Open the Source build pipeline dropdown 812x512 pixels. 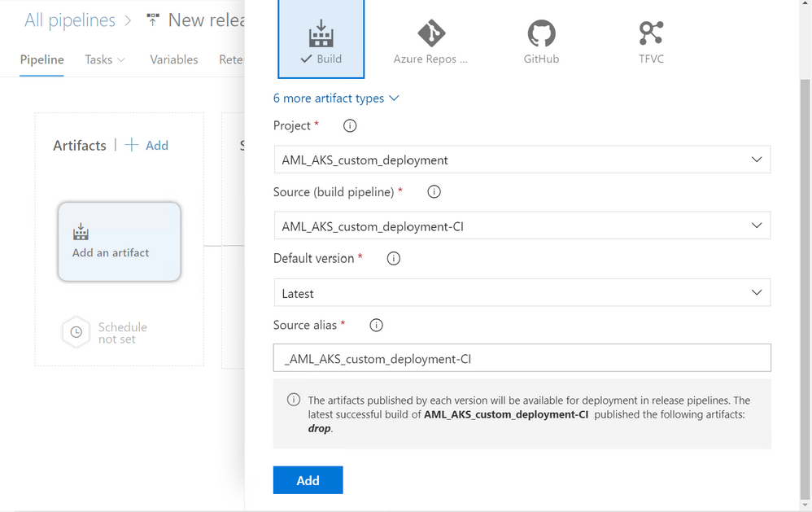point(522,225)
